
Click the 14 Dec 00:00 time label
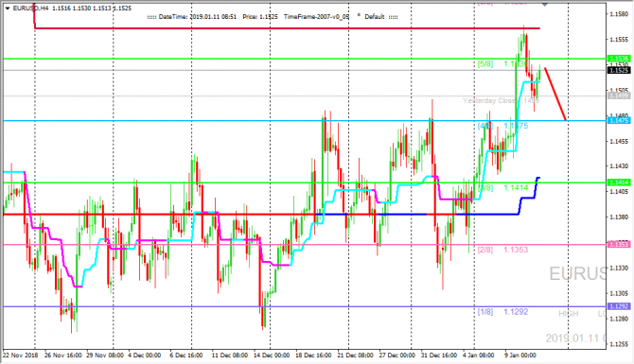point(272,355)
